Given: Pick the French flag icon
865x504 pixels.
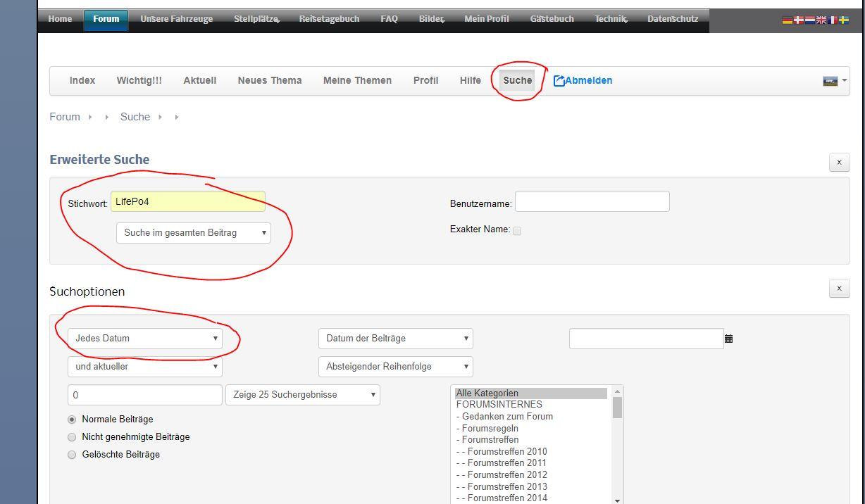Looking at the screenshot, I should pos(832,20).
